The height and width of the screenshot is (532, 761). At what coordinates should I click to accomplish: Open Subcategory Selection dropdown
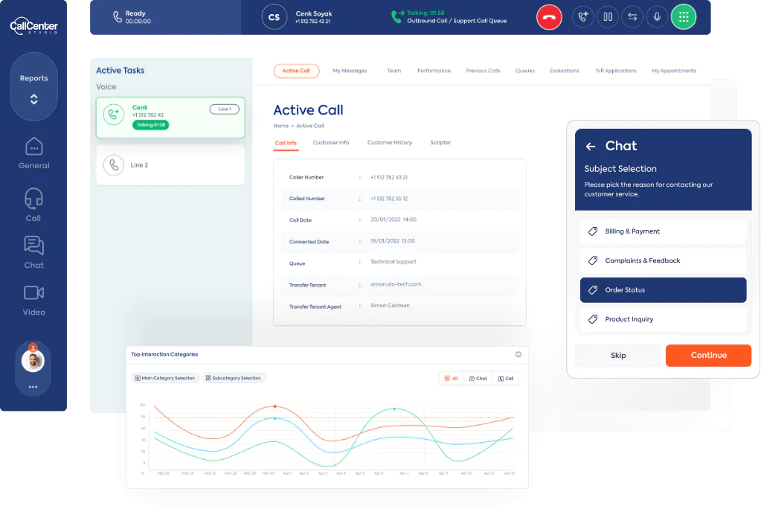click(234, 378)
